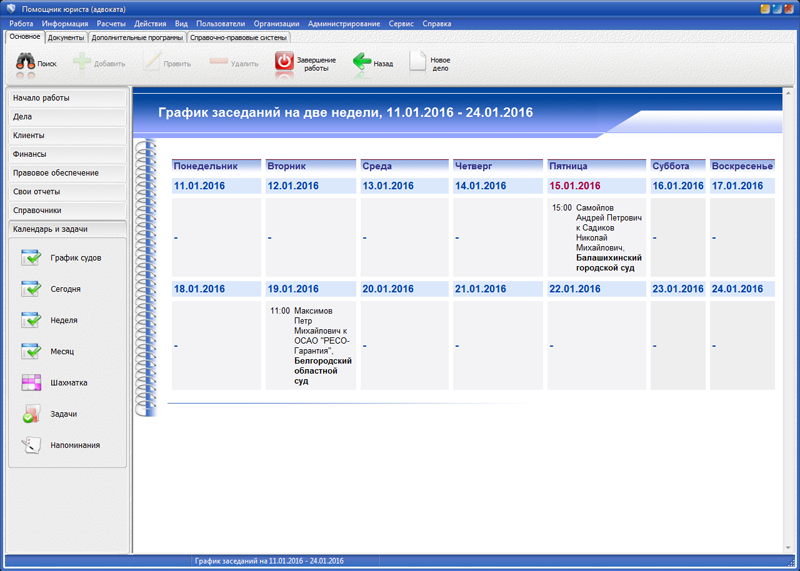Expand the Финансы sidebar section

click(x=67, y=154)
